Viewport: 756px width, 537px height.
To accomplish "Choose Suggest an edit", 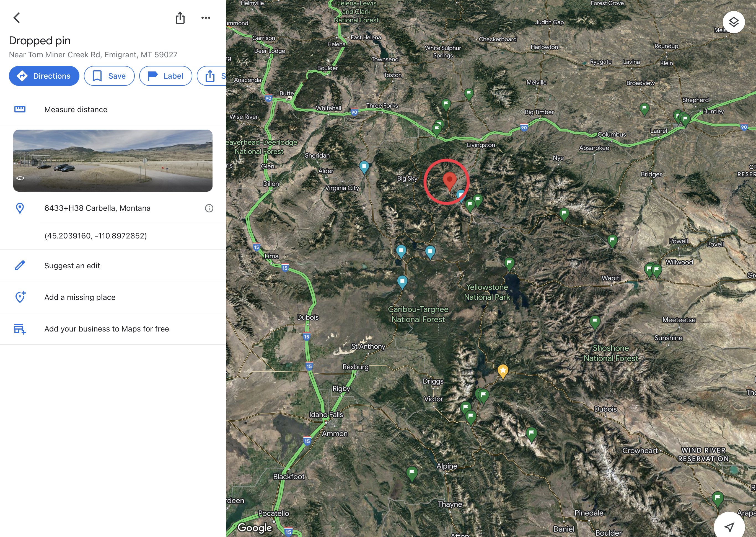I will pos(72,266).
